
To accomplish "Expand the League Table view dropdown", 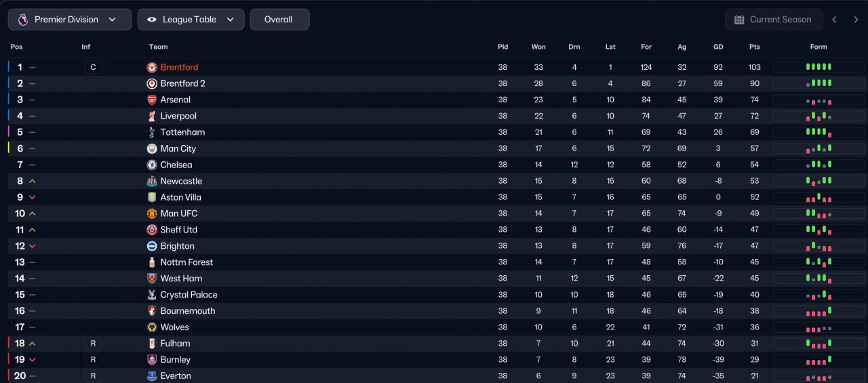I will pyautogui.click(x=191, y=20).
